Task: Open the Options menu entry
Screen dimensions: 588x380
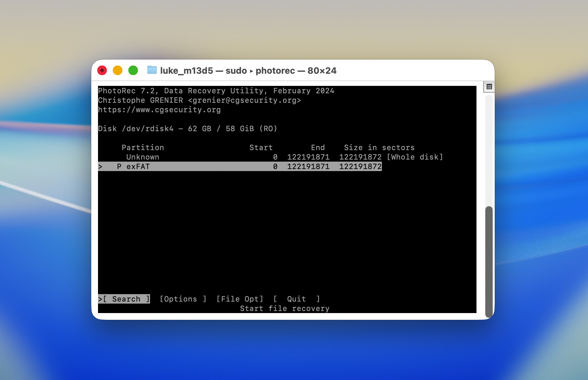Action: coord(183,299)
